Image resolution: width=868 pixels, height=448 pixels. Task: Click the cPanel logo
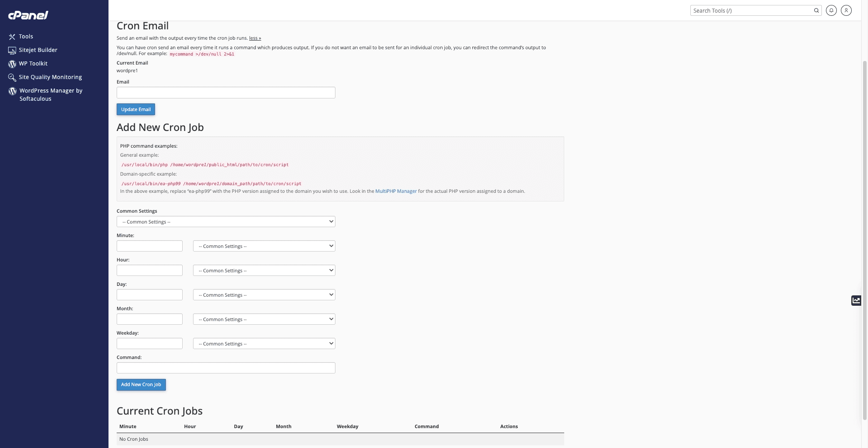click(x=28, y=15)
